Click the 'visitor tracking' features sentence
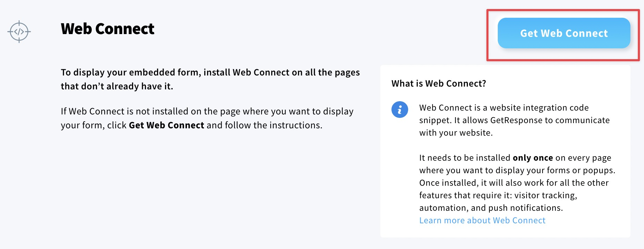This screenshot has width=644, height=249. click(x=498, y=195)
